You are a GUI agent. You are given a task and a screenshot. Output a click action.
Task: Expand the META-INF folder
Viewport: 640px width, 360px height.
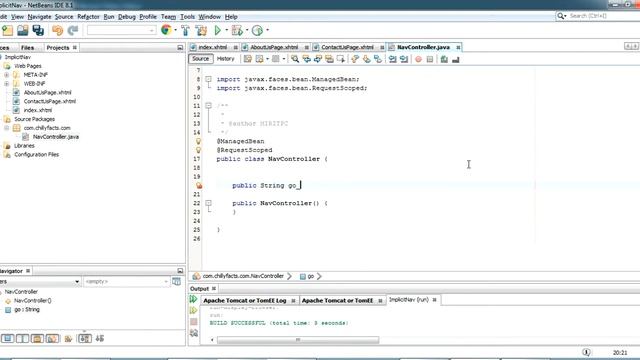pyautogui.click(x=7, y=75)
